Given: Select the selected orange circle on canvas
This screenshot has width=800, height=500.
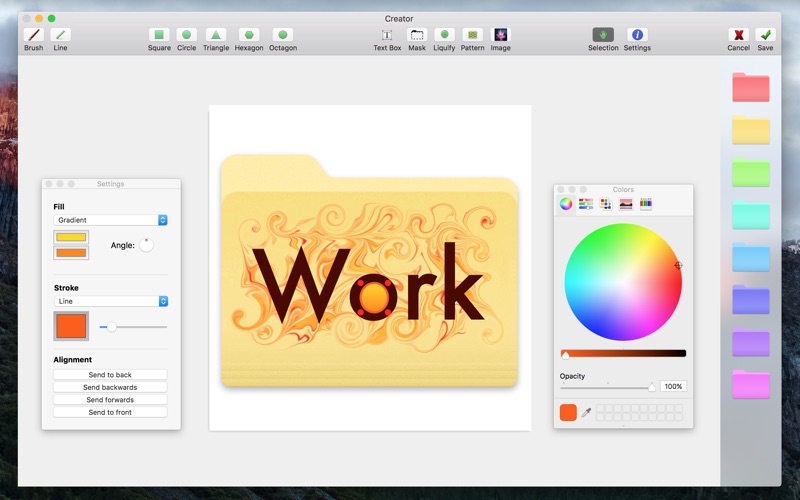Looking at the screenshot, I should (374, 296).
